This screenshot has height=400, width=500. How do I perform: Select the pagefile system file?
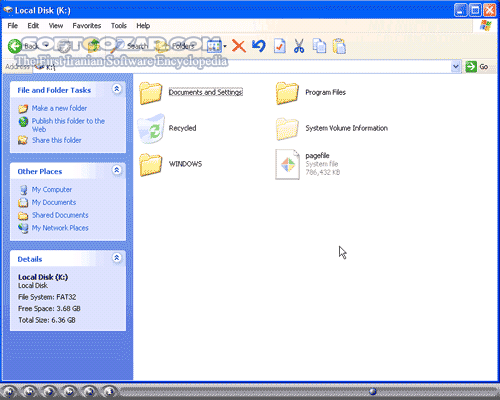[x=308, y=164]
